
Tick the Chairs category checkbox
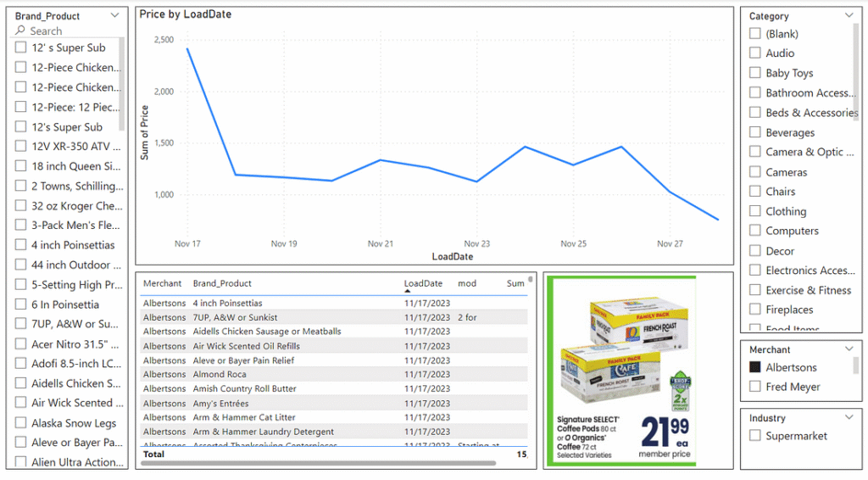pos(754,191)
